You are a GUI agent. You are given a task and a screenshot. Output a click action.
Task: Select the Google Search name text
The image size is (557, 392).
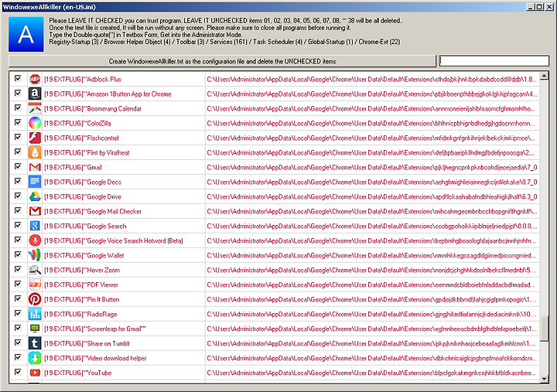coord(85,227)
